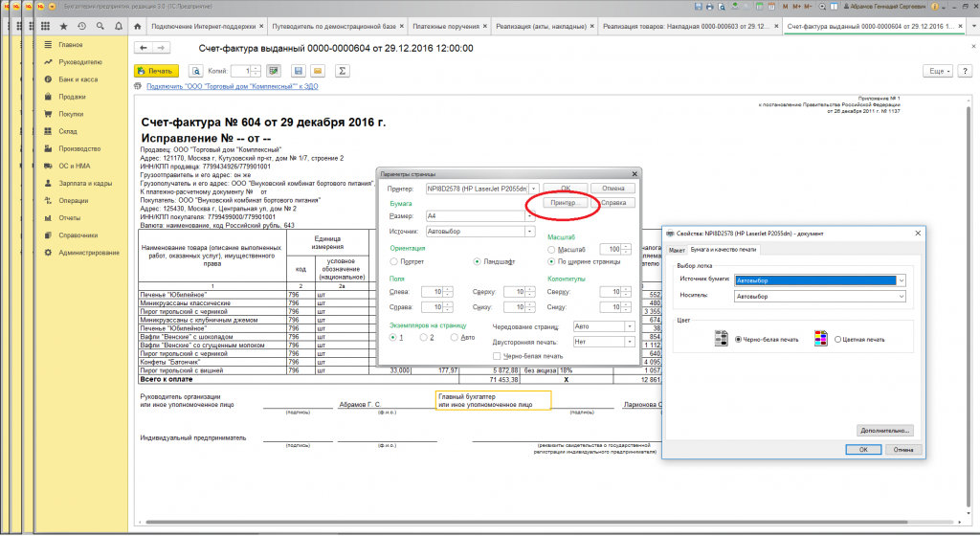
Task: Click the zoom scale icon in title bar
Action: point(822,7)
